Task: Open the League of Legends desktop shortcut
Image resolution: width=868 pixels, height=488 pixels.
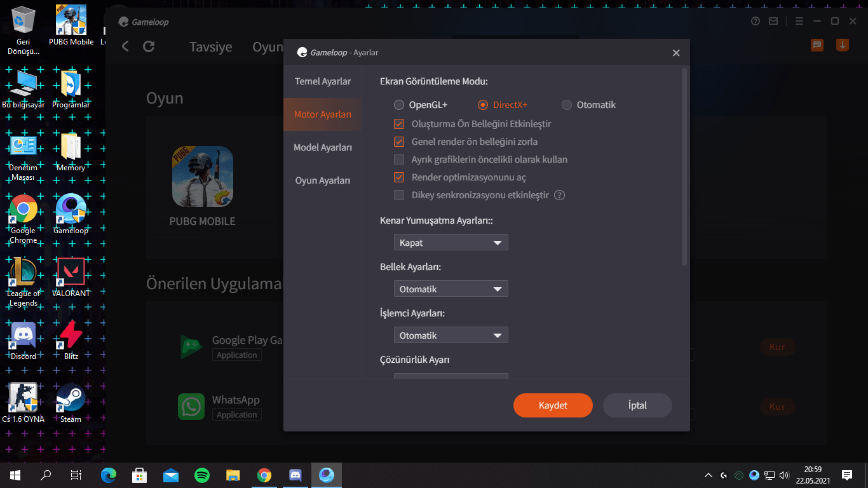Action: click(24, 282)
